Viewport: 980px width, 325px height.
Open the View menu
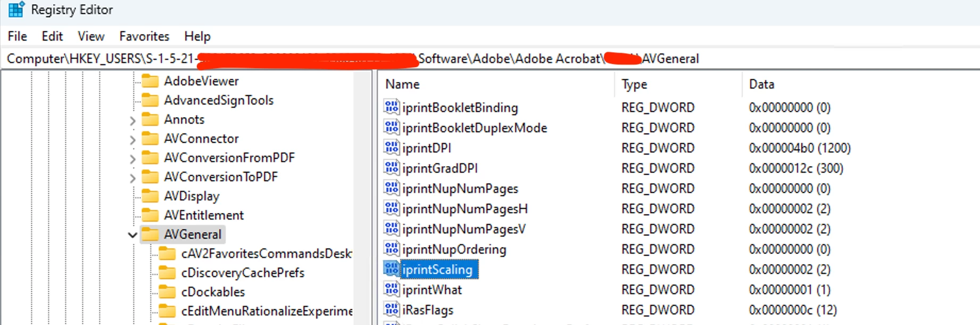click(x=91, y=36)
